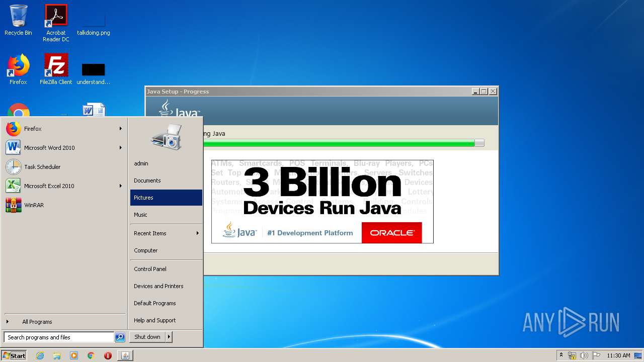Show All Programs list

click(x=64, y=322)
